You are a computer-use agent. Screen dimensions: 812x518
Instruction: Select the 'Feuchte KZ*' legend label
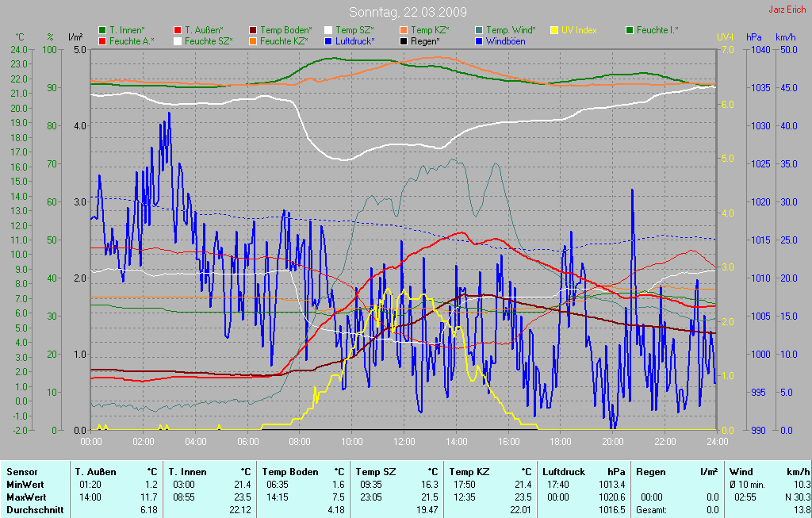(x=285, y=41)
